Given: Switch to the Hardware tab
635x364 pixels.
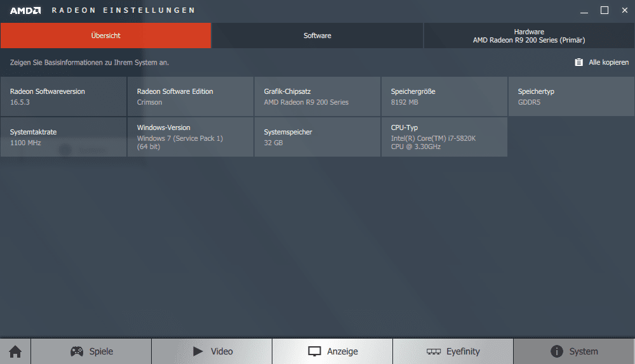Looking at the screenshot, I should coord(529,36).
